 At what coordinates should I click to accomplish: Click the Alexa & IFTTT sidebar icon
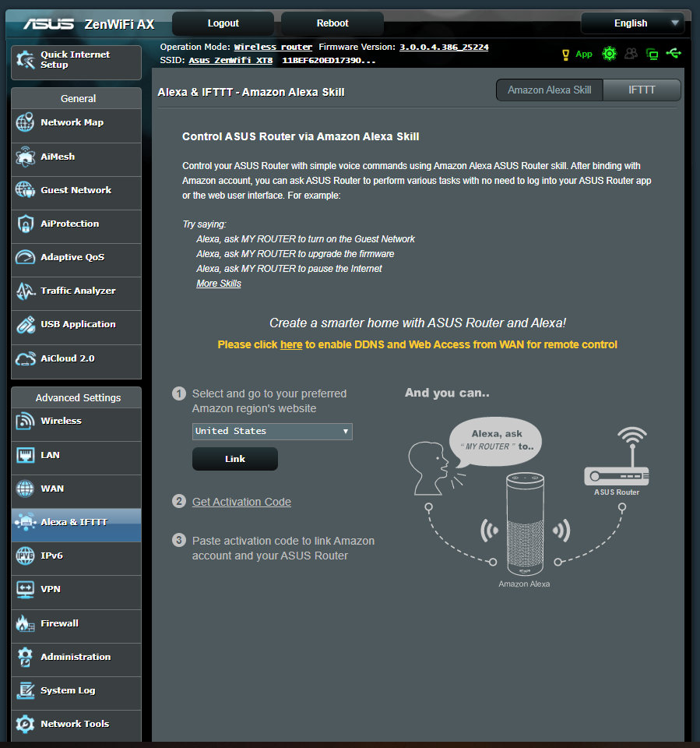point(25,522)
